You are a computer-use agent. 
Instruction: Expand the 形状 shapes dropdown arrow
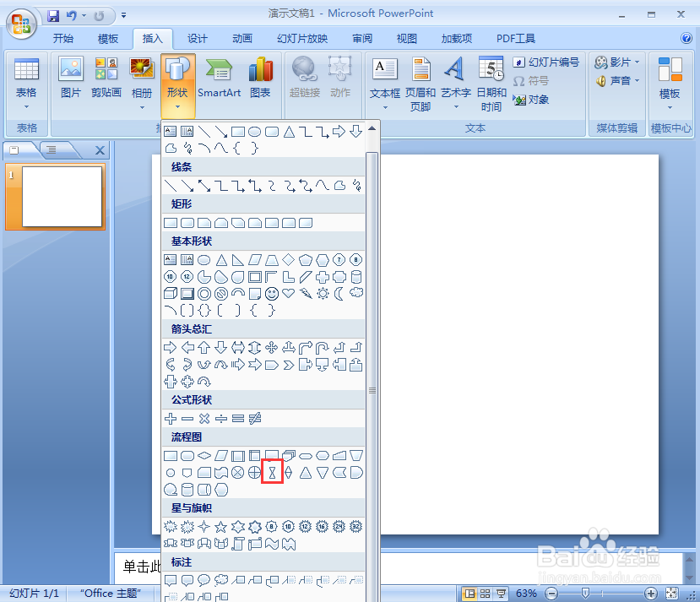177,107
